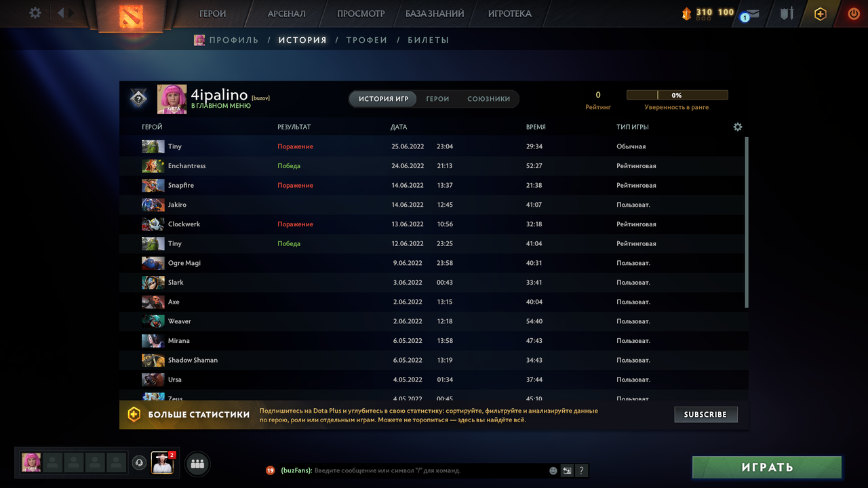Click the unknown rank medal badge
This screenshot has width=868, height=488.
coord(138,99)
